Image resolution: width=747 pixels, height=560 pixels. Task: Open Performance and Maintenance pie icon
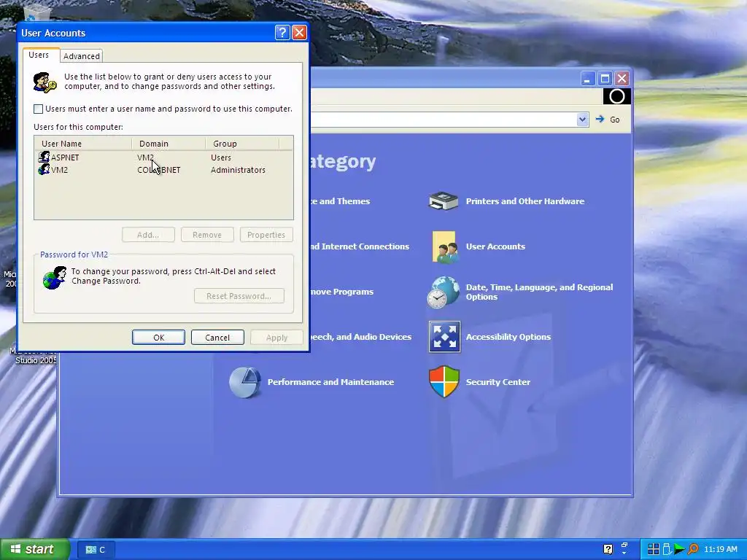245,382
